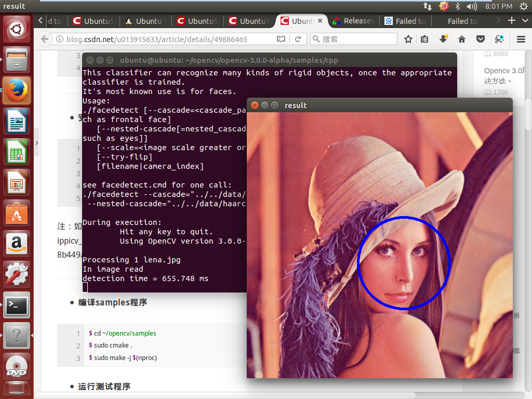The height and width of the screenshot is (399, 532).
Task: Switch to the Failed to tab without an icon
Action: pyautogui.click(x=462, y=21)
